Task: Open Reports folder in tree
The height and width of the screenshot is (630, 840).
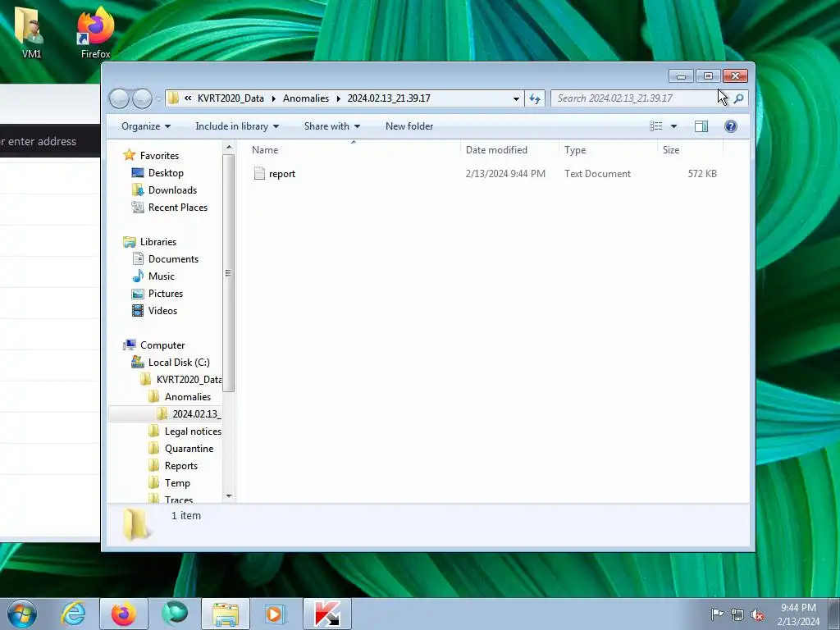Action: (180, 466)
